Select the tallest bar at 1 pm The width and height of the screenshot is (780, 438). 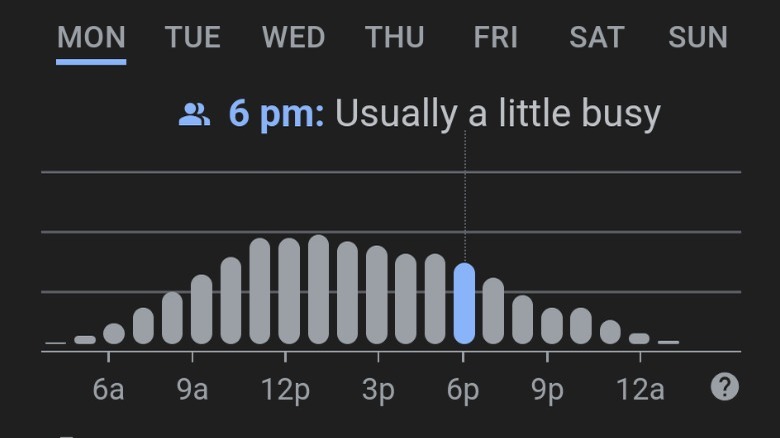point(318,289)
